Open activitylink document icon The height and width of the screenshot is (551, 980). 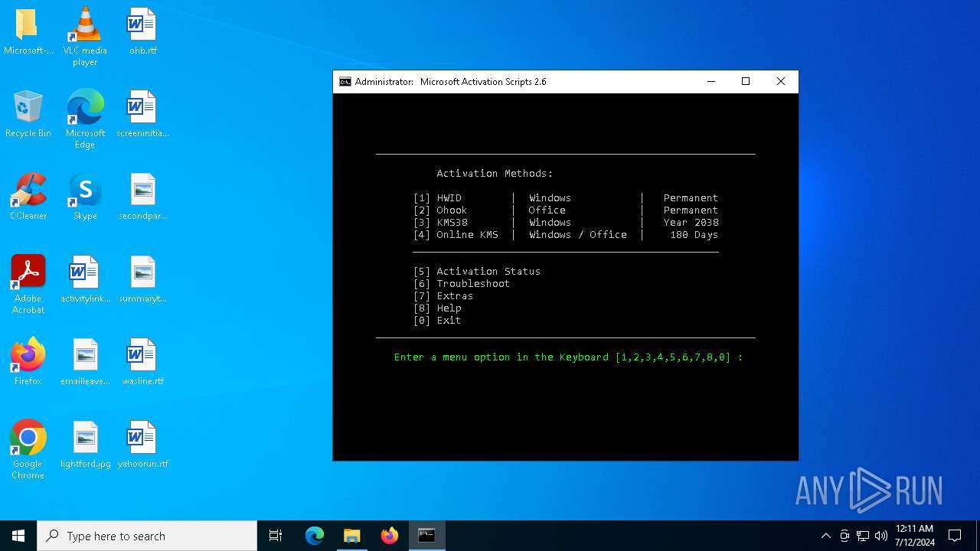click(85, 280)
